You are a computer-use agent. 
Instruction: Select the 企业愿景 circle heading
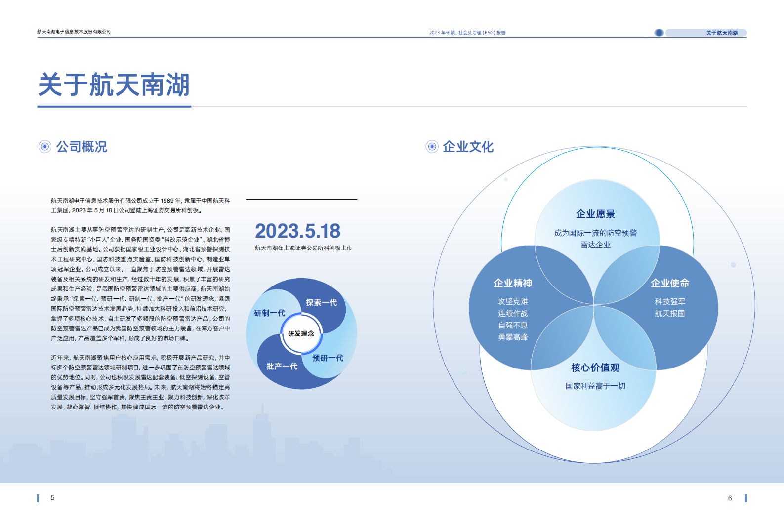595,214
